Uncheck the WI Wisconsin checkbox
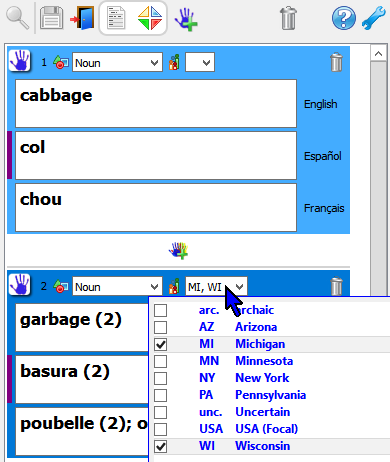 click(161, 446)
